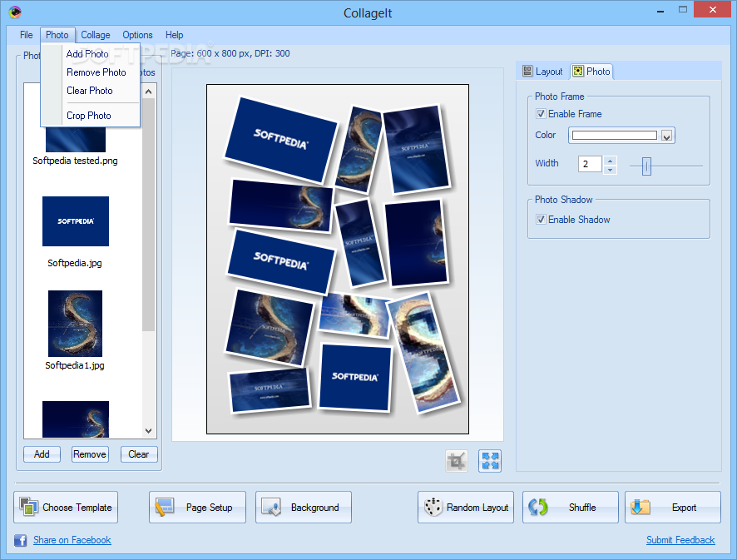Select the Softpedia1.jpg thumbnail
Screen dimensions: 737x560
tap(75, 324)
